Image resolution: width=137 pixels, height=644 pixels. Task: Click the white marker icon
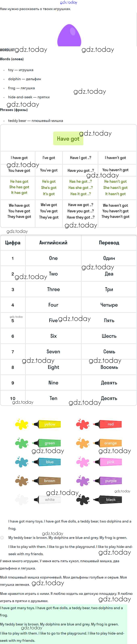(47, 500)
